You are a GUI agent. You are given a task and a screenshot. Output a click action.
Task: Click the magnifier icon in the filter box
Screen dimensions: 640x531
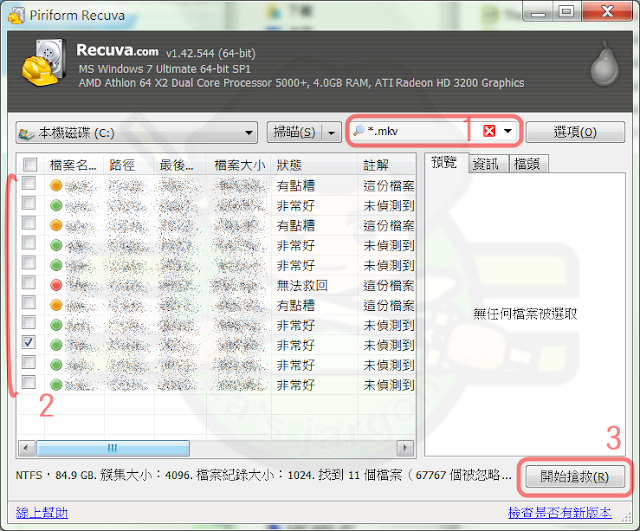coord(358,131)
